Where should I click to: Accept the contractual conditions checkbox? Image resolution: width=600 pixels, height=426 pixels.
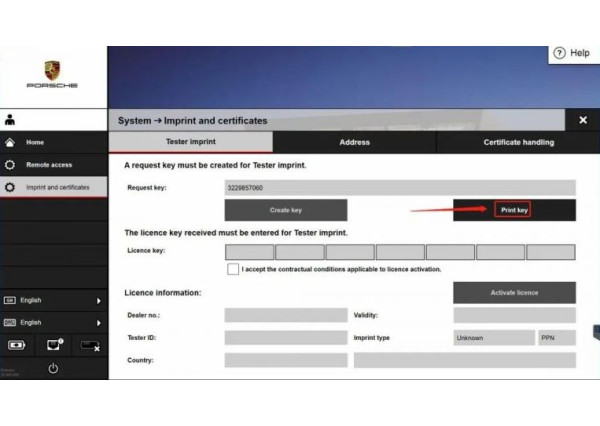tap(233, 269)
